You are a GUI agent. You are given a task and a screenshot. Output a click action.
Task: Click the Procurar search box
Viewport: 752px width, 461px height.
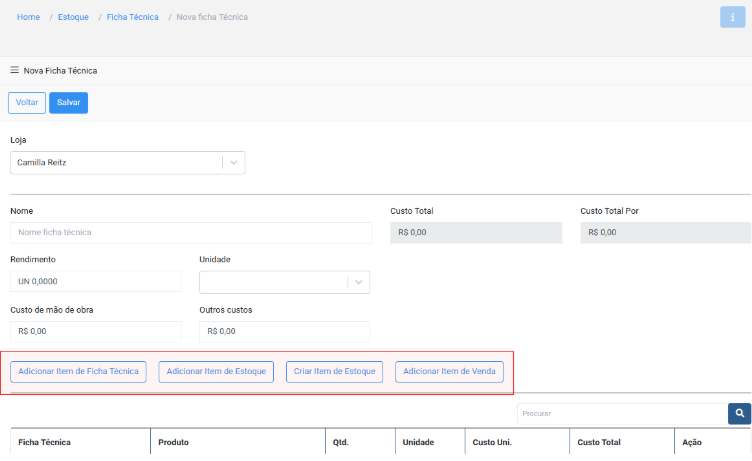[x=621, y=413]
